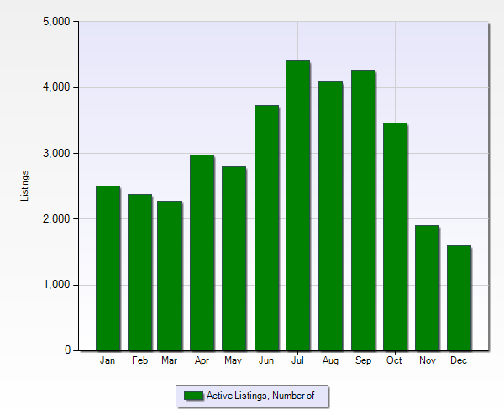Click the August bar

click(x=330, y=216)
